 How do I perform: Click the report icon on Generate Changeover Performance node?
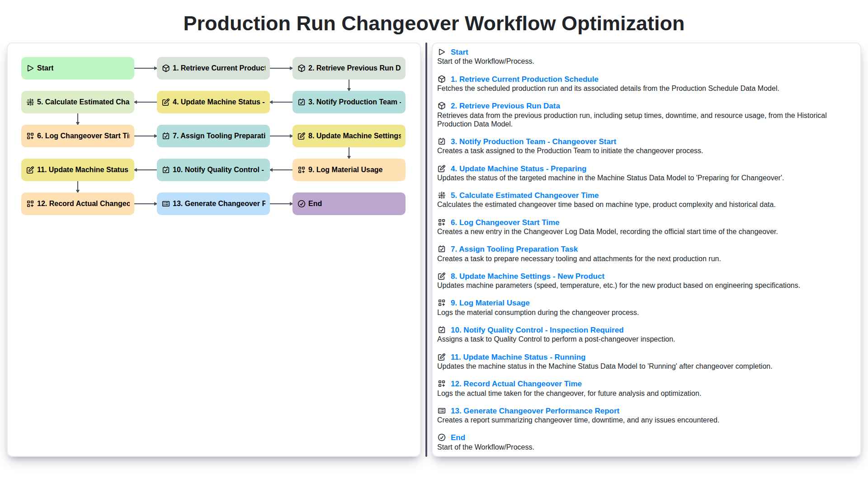[166, 203]
